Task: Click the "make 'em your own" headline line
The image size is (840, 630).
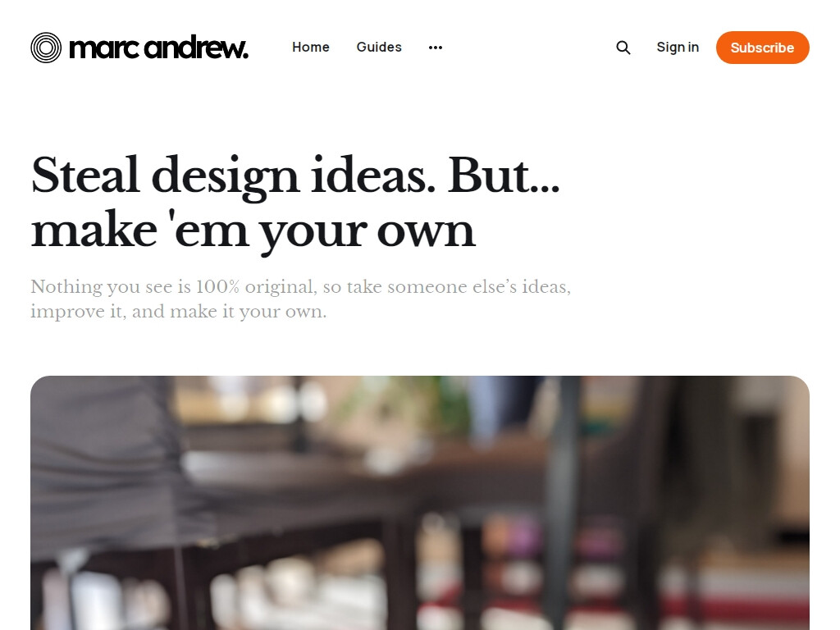Action: [x=253, y=231]
